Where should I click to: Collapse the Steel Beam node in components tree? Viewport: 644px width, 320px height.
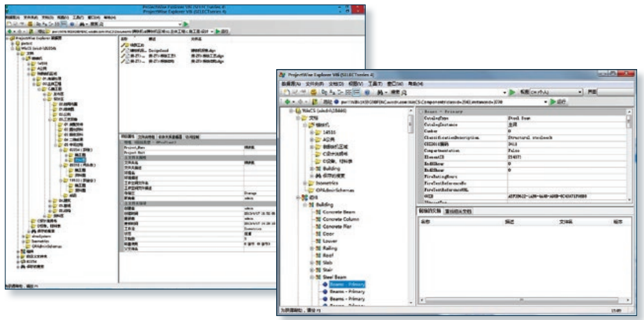pyautogui.click(x=312, y=278)
